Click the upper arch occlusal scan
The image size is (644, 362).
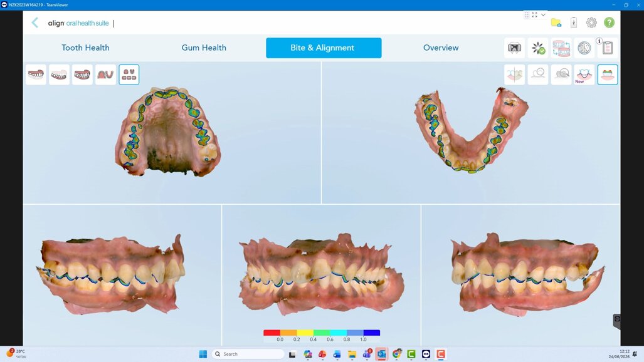click(x=168, y=132)
